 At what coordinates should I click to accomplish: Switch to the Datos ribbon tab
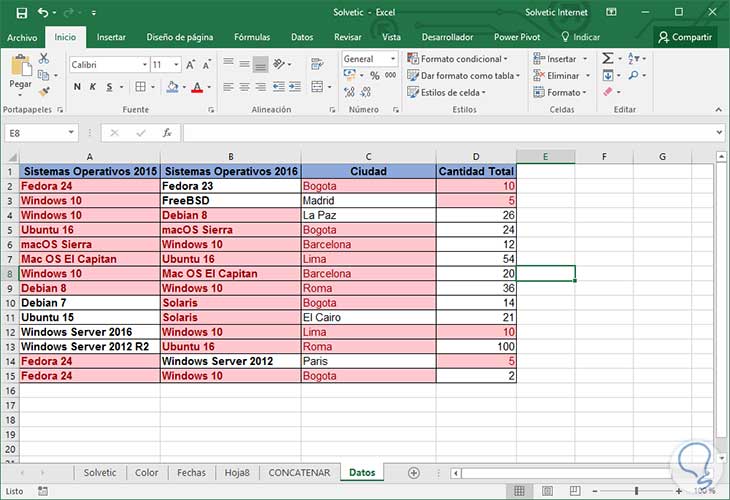[302, 37]
